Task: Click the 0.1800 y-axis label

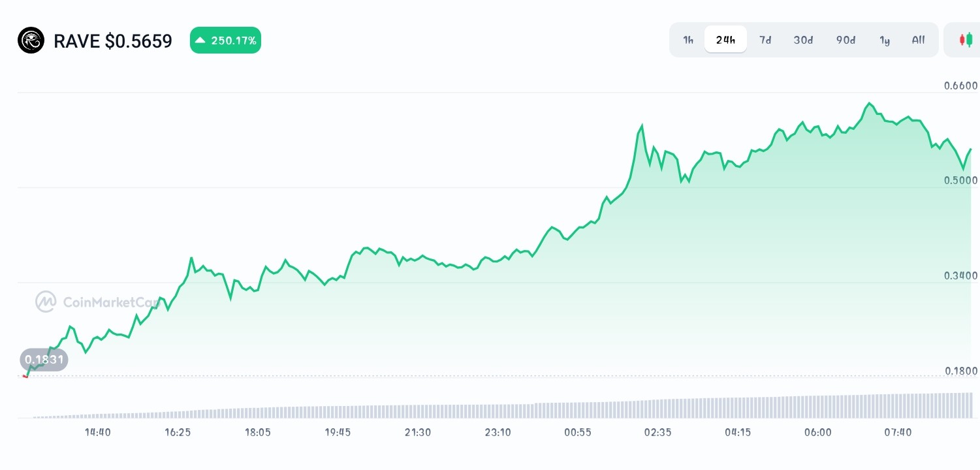Action: coord(961,371)
